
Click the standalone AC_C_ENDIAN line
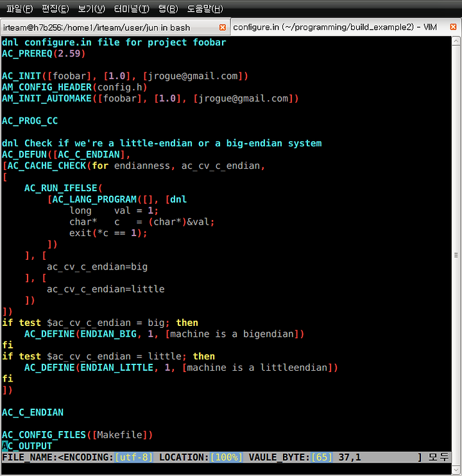tap(33, 412)
